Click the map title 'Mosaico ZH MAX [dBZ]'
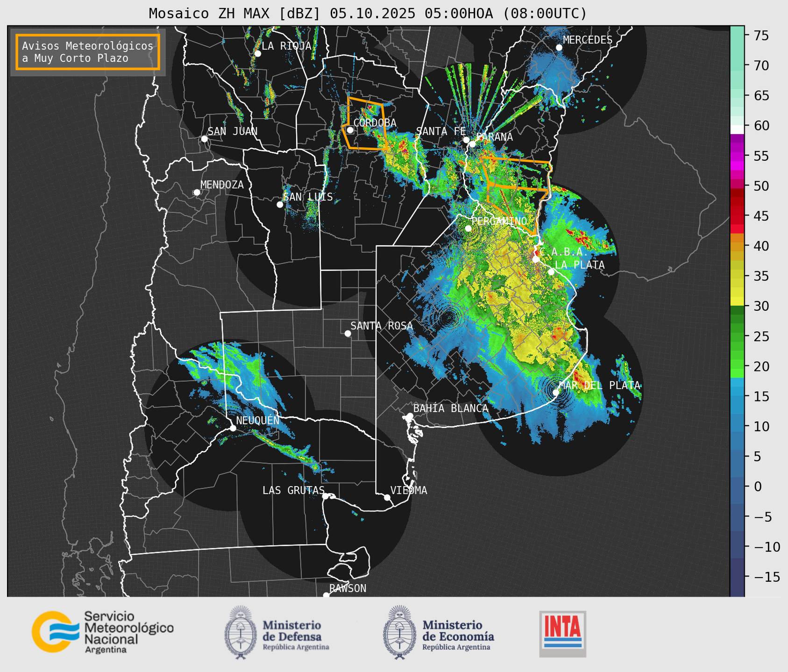The image size is (788, 672). click(x=235, y=14)
